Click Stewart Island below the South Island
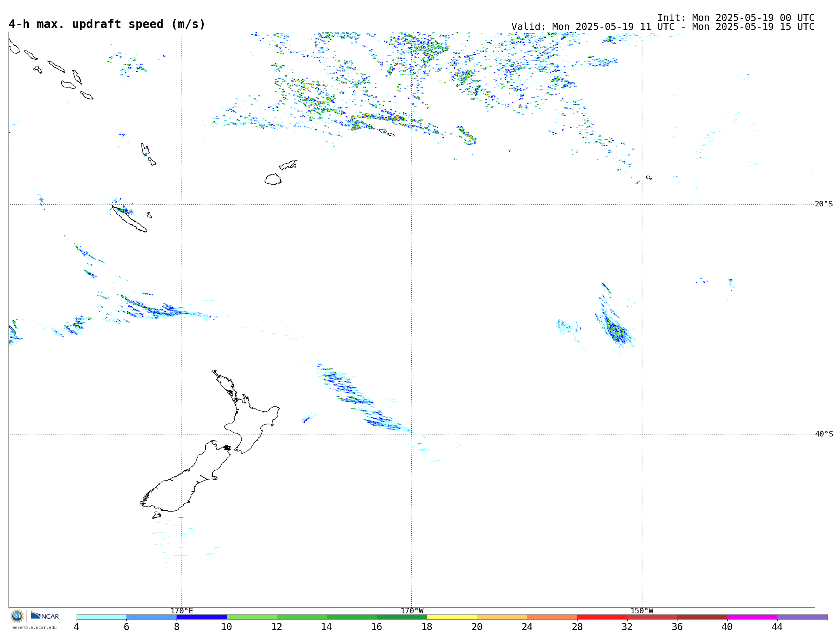840x632 pixels. 156,515
